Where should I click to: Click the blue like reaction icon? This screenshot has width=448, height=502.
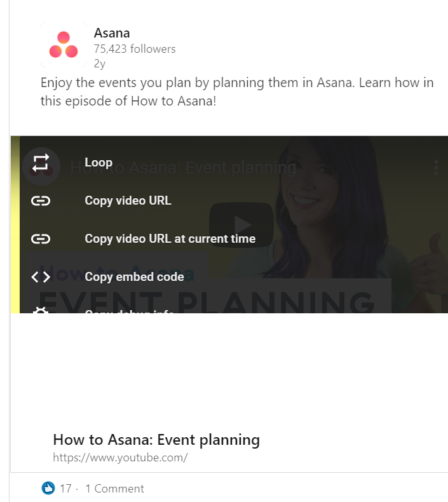click(x=48, y=488)
